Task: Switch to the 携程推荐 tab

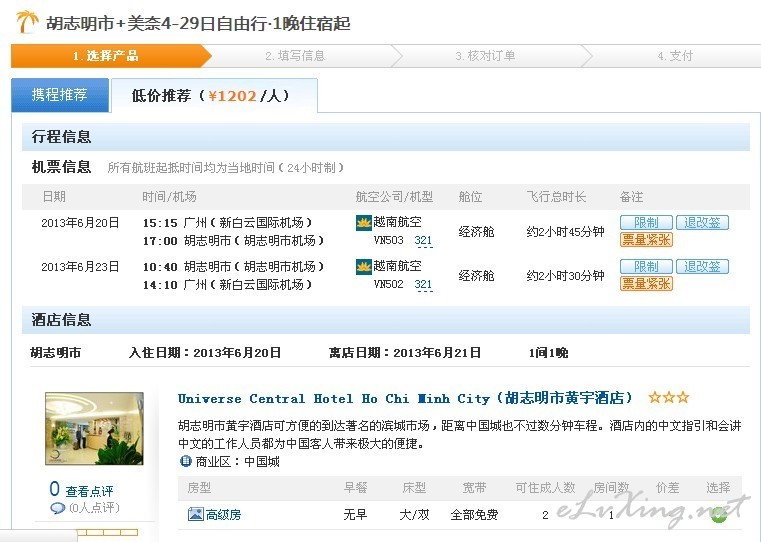Action: pyautogui.click(x=60, y=95)
